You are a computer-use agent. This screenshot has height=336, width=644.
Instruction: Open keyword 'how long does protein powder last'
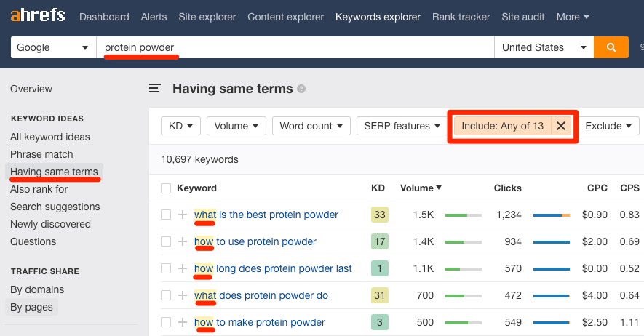(273, 268)
